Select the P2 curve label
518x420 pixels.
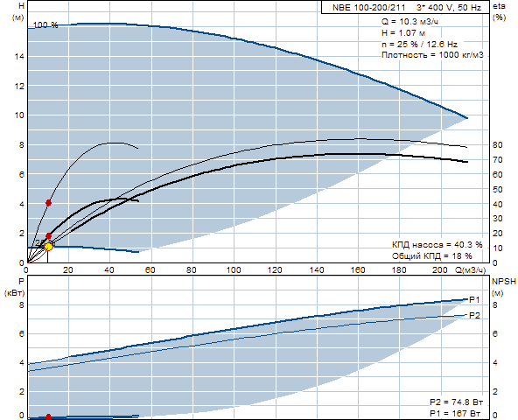(475, 315)
